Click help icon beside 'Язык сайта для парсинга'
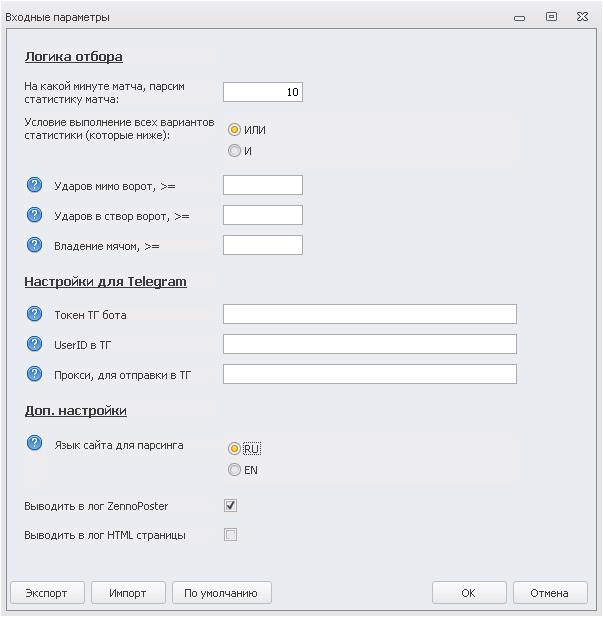Viewport: 603px width, 617px height. tap(34, 444)
